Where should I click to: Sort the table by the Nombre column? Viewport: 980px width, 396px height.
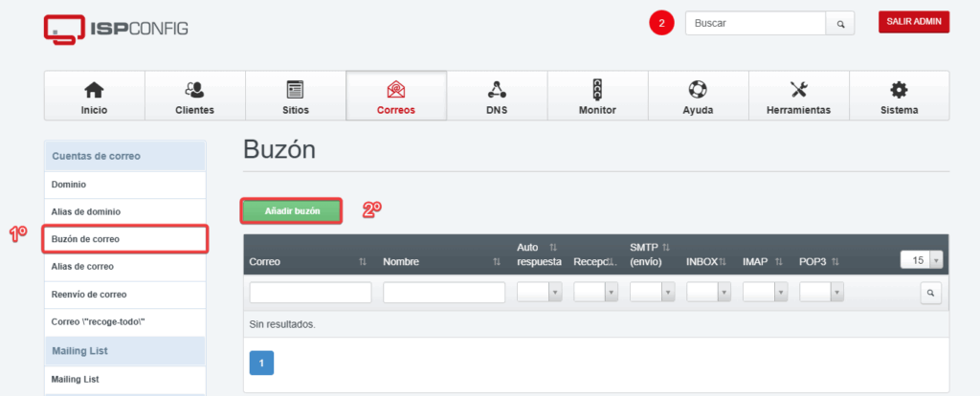(x=497, y=262)
